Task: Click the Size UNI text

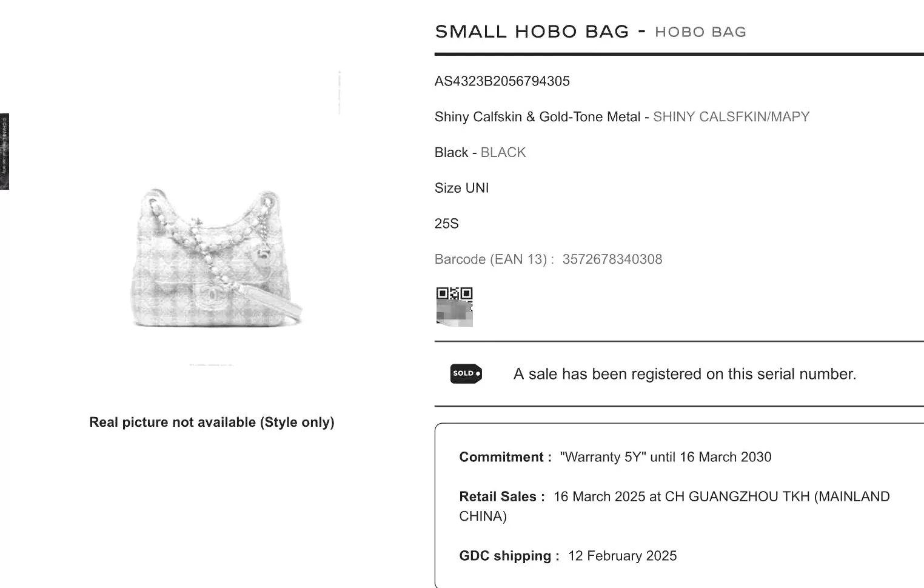Action: click(461, 189)
